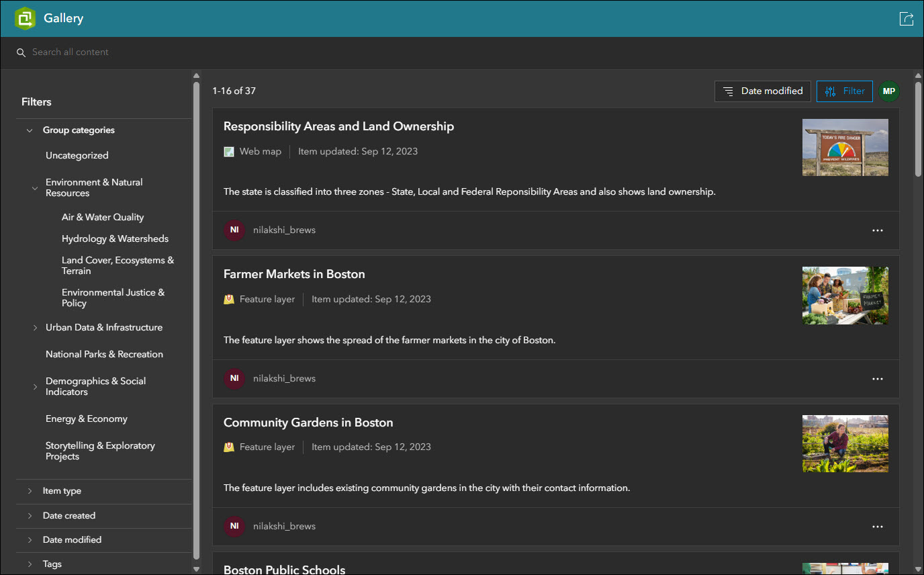Image resolution: width=924 pixels, height=575 pixels.
Task: Expand Demographics & Social Indicators category
Action: point(35,387)
